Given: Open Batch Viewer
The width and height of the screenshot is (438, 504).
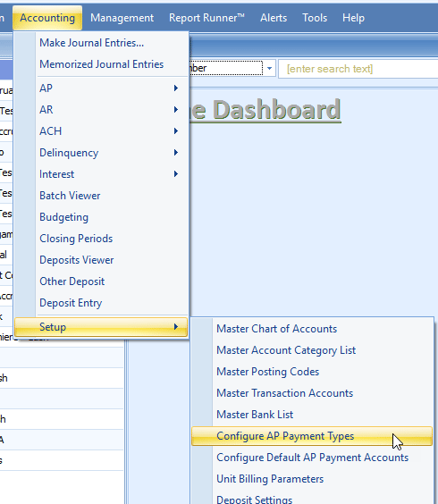Looking at the screenshot, I should point(101,196).
